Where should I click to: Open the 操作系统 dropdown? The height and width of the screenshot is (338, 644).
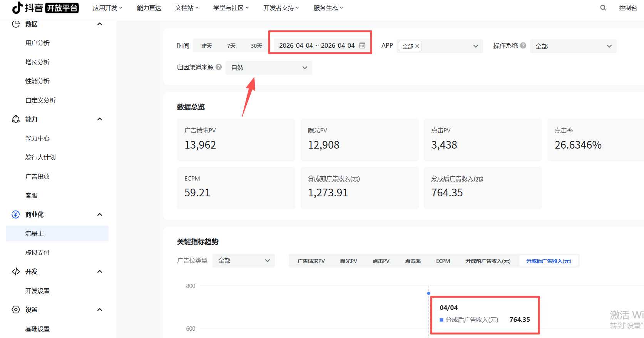pos(573,46)
